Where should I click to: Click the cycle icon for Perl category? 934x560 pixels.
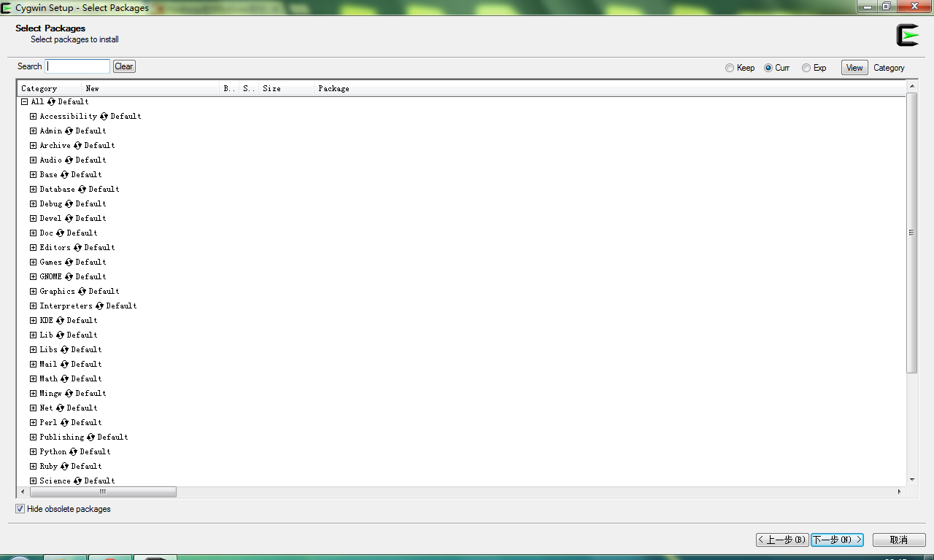point(65,422)
